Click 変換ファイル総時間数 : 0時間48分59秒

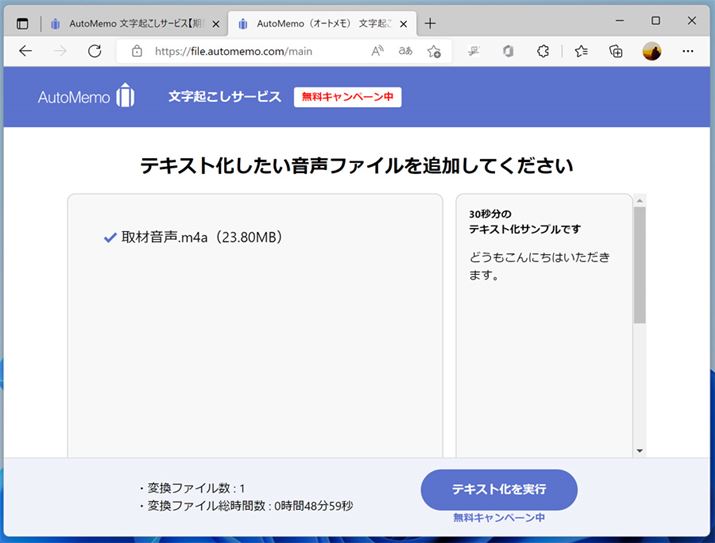coord(246,506)
